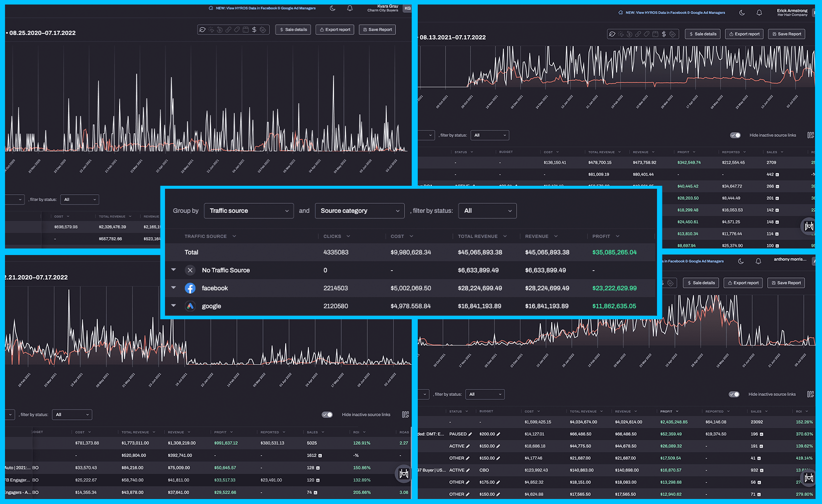The height and width of the screenshot is (504, 822).
Task: Click Export report in Kyara Gray panel
Action: 335,30
